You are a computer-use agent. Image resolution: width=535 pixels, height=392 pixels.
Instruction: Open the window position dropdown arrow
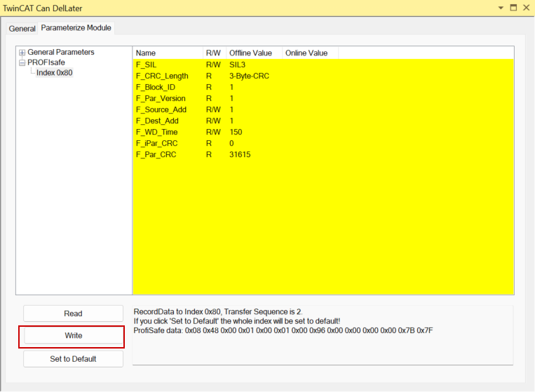point(501,8)
